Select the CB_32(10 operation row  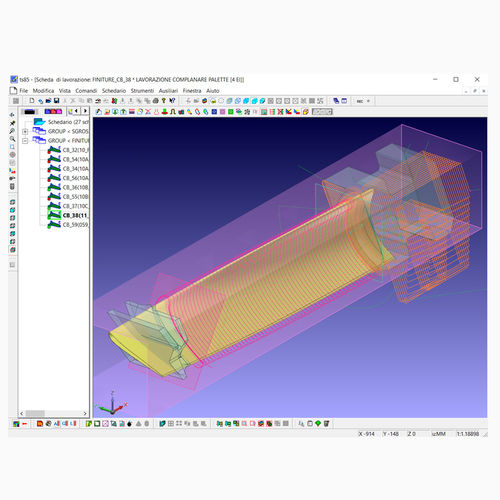point(68,150)
